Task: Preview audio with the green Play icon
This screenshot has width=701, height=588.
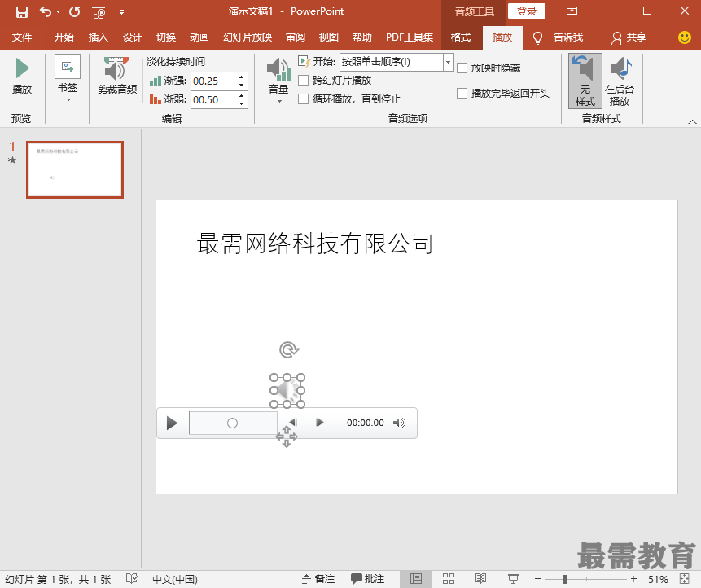Action: pos(22,76)
